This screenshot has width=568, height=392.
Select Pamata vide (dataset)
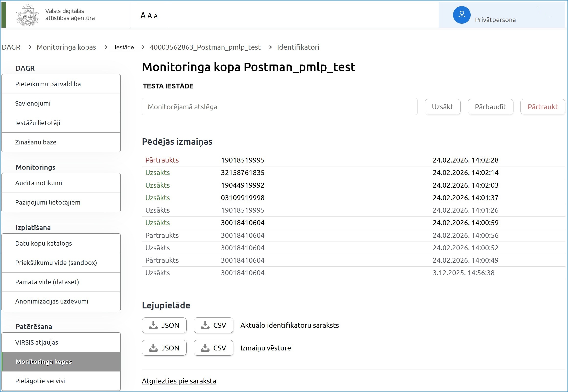61,282
